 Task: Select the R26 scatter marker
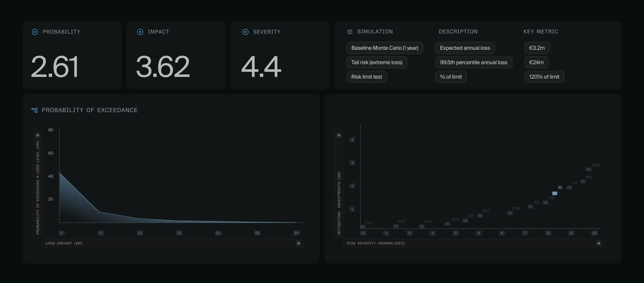pyautogui.click(x=363, y=227)
